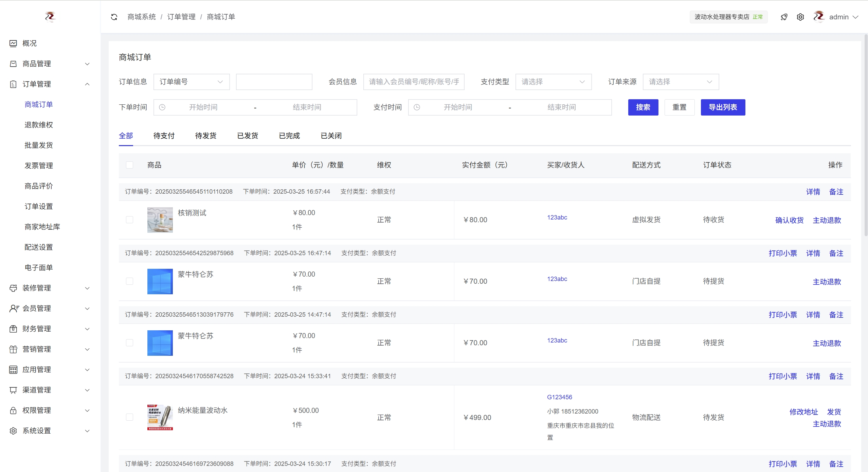Click the clock icon in 支付时间 field

(x=417, y=107)
